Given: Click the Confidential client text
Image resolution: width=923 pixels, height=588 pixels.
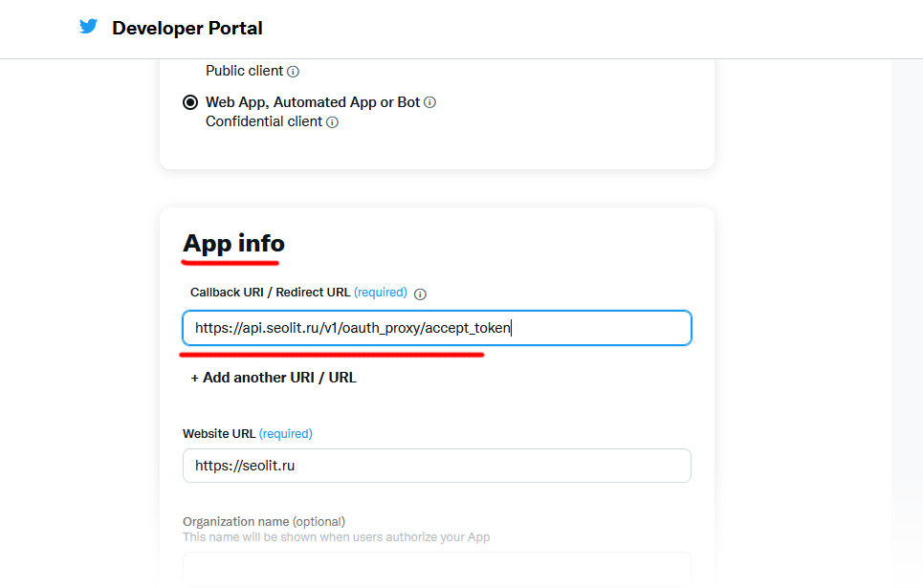Looking at the screenshot, I should 264,121.
